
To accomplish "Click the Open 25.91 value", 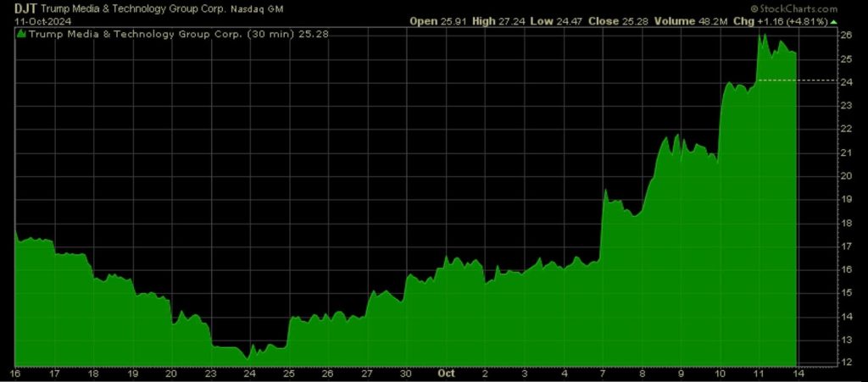I will pyautogui.click(x=437, y=20).
